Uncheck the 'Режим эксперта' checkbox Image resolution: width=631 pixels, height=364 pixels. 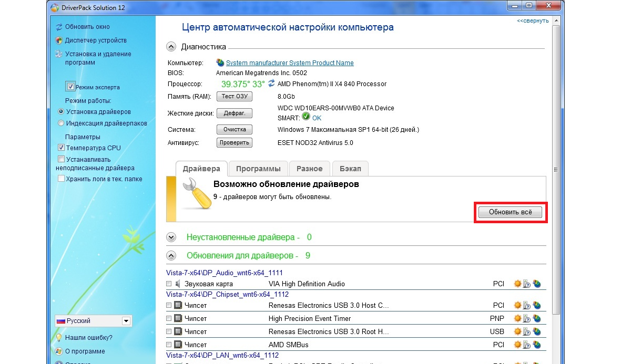70,87
